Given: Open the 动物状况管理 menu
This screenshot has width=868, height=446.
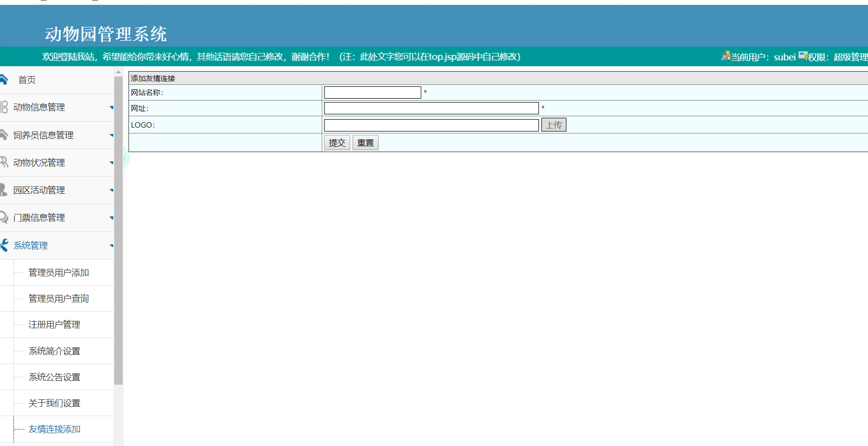Looking at the screenshot, I should point(39,162).
